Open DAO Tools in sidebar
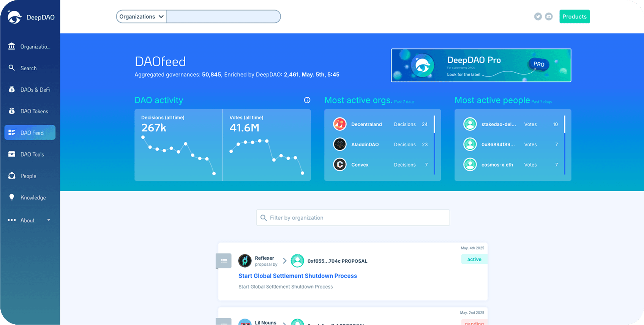The height and width of the screenshot is (325, 644). (30, 154)
